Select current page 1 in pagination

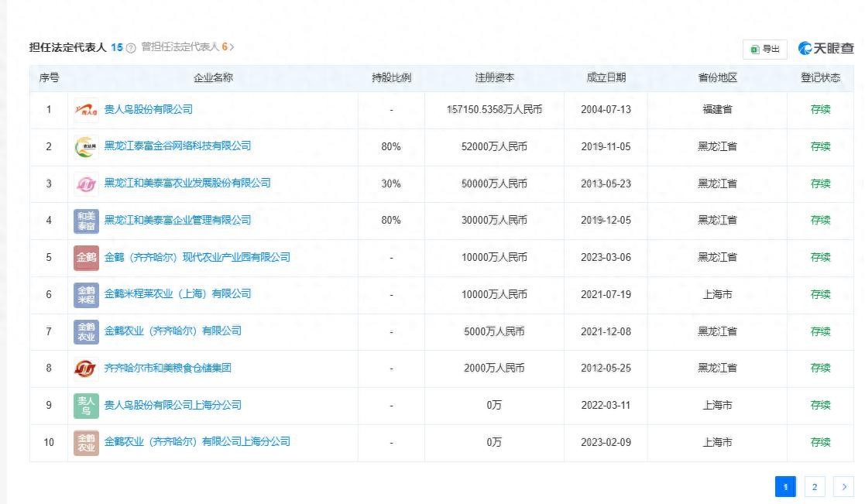[x=785, y=487]
